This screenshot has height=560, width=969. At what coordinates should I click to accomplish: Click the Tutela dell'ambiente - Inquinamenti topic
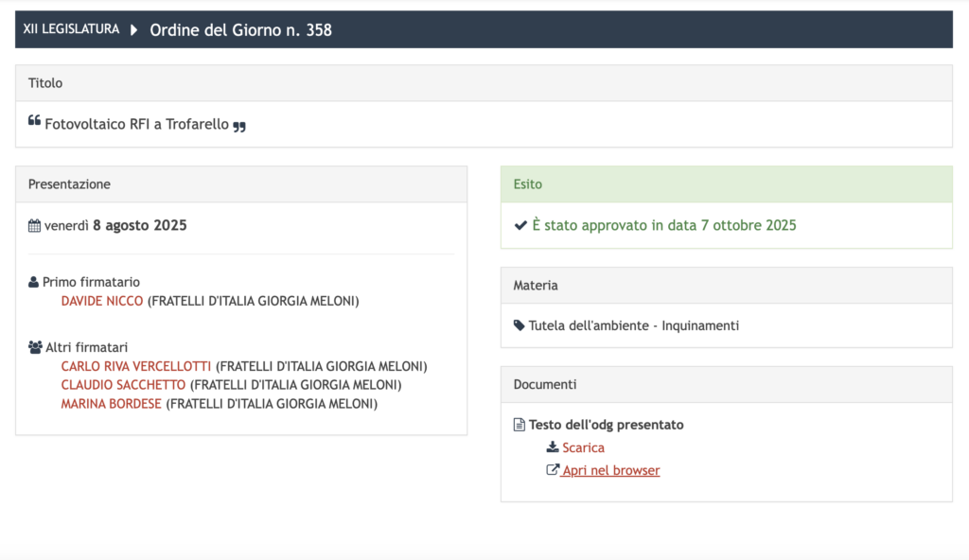coord(633,325)
